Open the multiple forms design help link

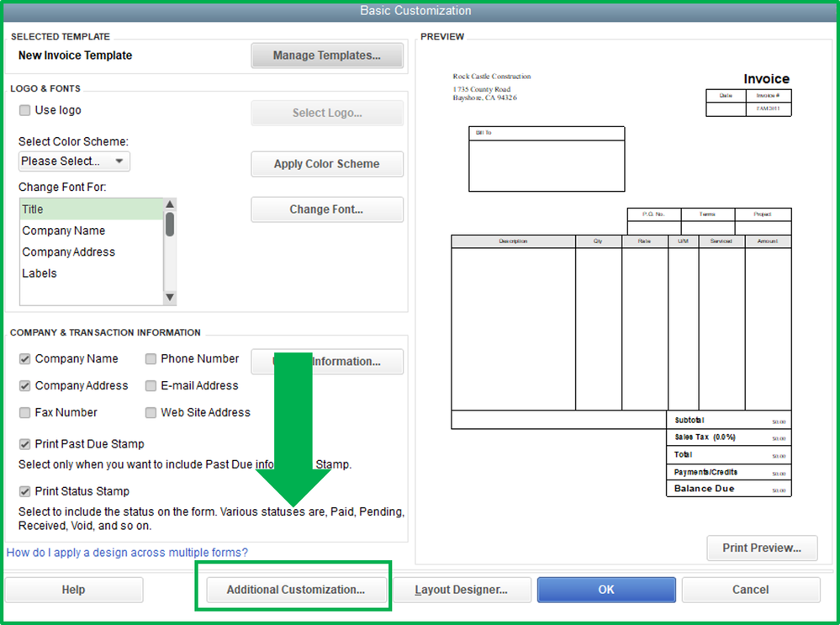pyautogui.click(x=127, y=553)
